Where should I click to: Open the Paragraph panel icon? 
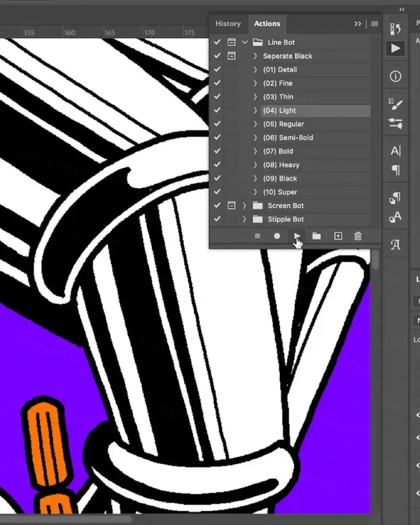coord(395,170)
